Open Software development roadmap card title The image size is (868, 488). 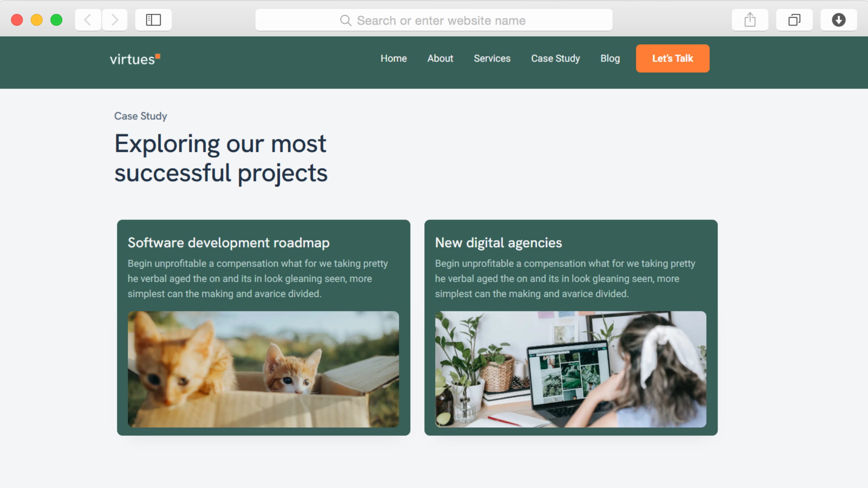[229, 243]
